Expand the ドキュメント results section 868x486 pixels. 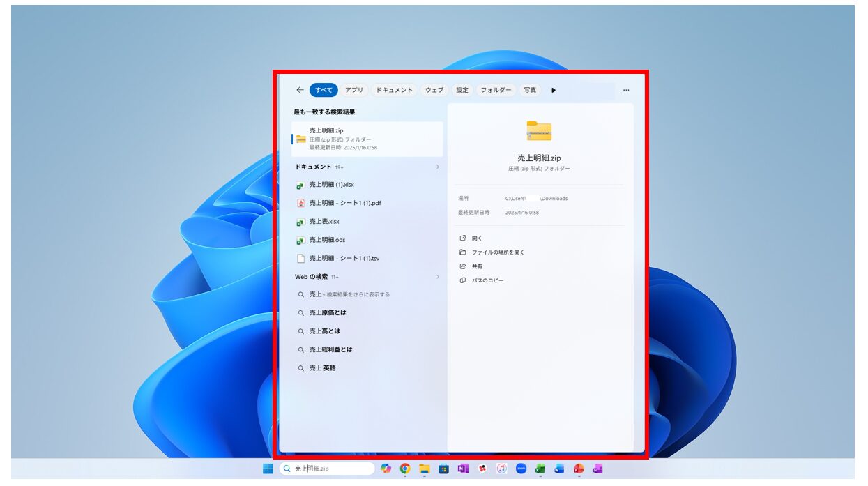[438, 167]
